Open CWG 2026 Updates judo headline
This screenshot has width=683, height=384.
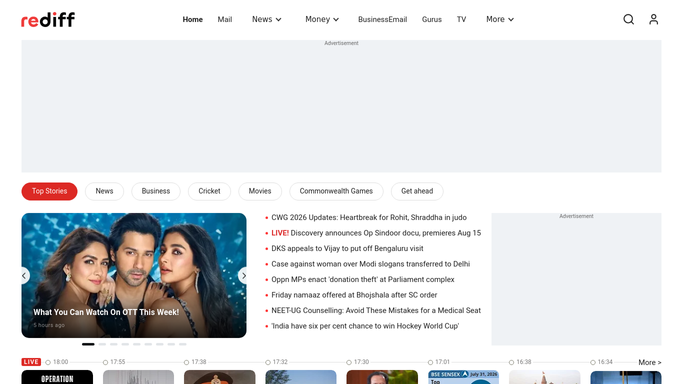pos(369,217)
